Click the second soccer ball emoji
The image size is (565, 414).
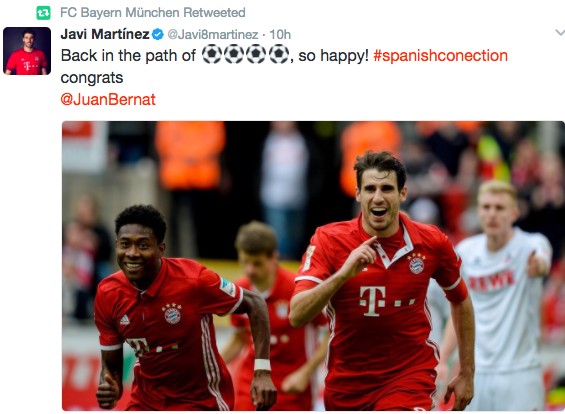[234, 54]
